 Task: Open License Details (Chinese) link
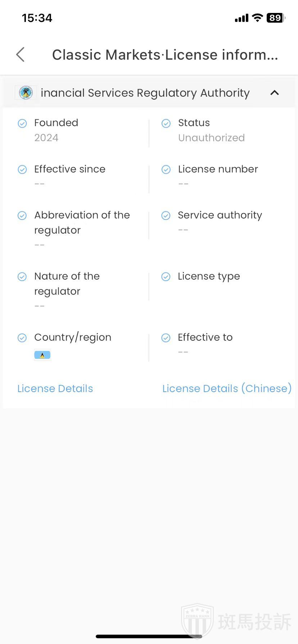pyautogui.click(x=227, y=388)
